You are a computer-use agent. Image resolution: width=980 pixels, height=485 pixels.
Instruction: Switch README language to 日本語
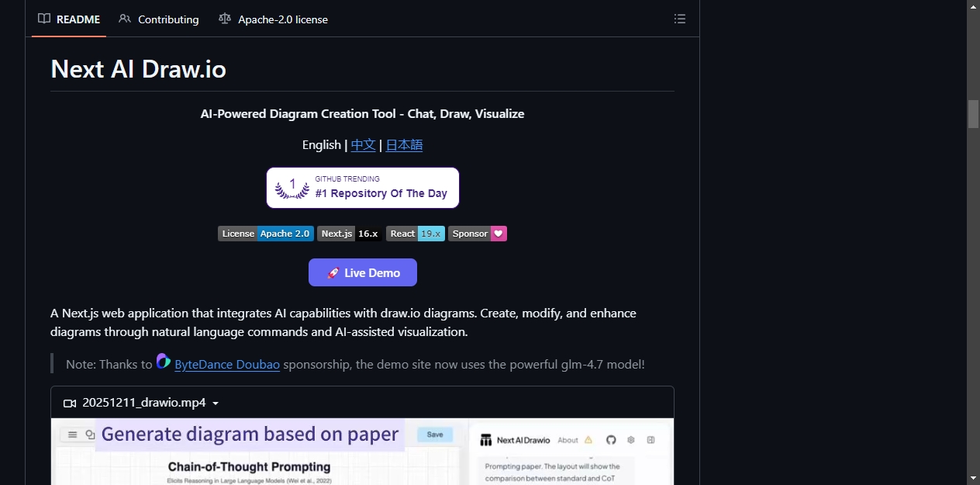coord(404,144)
